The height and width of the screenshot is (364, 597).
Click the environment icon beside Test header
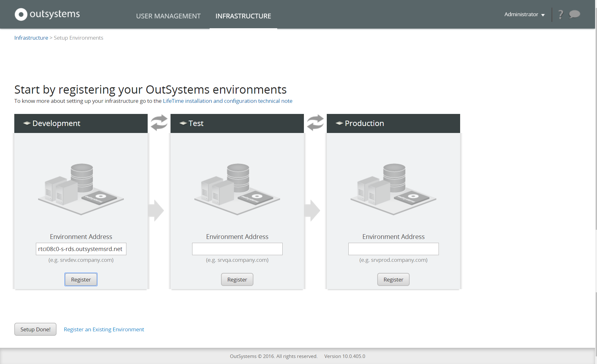point(183,123)
